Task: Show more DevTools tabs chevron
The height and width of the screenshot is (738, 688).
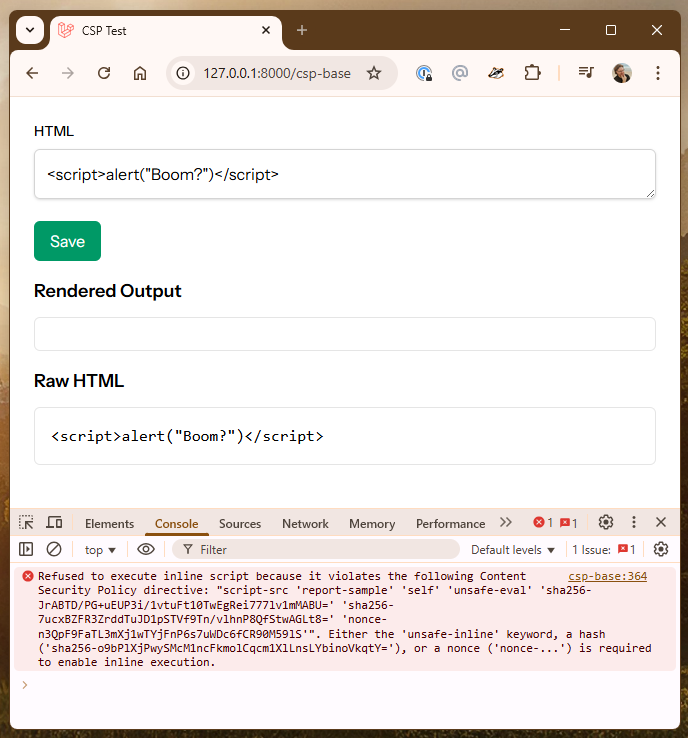Action: [x=506, y=522]
